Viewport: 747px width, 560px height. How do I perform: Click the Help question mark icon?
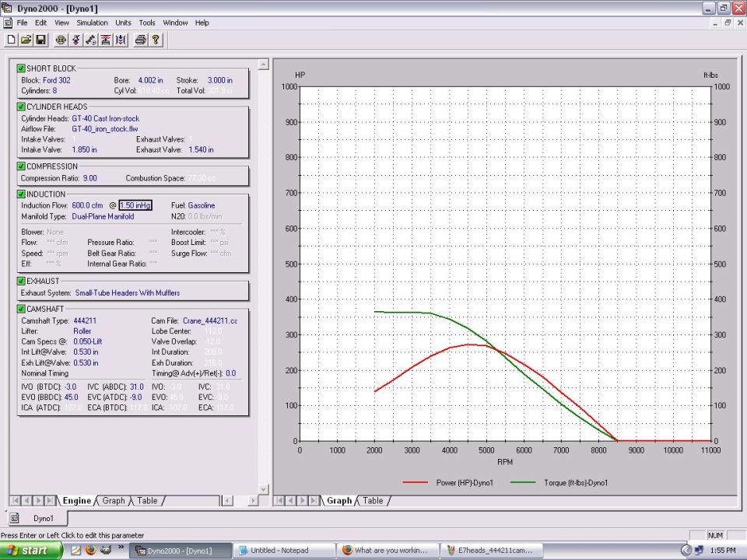point(156,40)
